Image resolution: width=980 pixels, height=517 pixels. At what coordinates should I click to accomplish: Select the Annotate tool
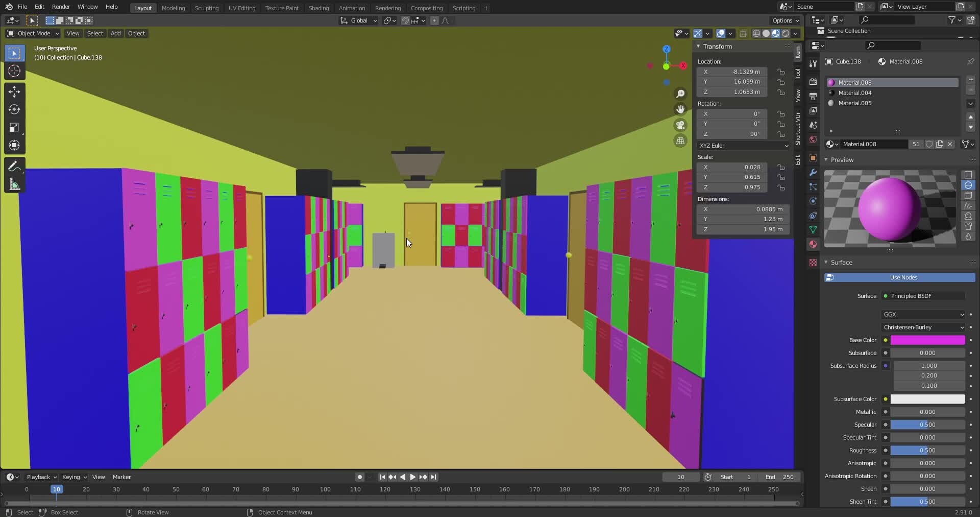pos(14,165)
